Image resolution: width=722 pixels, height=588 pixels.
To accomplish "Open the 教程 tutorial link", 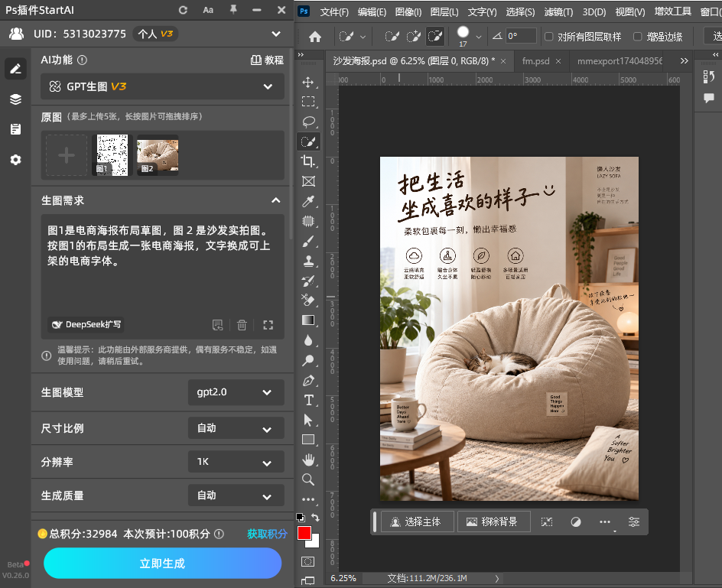I will 267,60.
